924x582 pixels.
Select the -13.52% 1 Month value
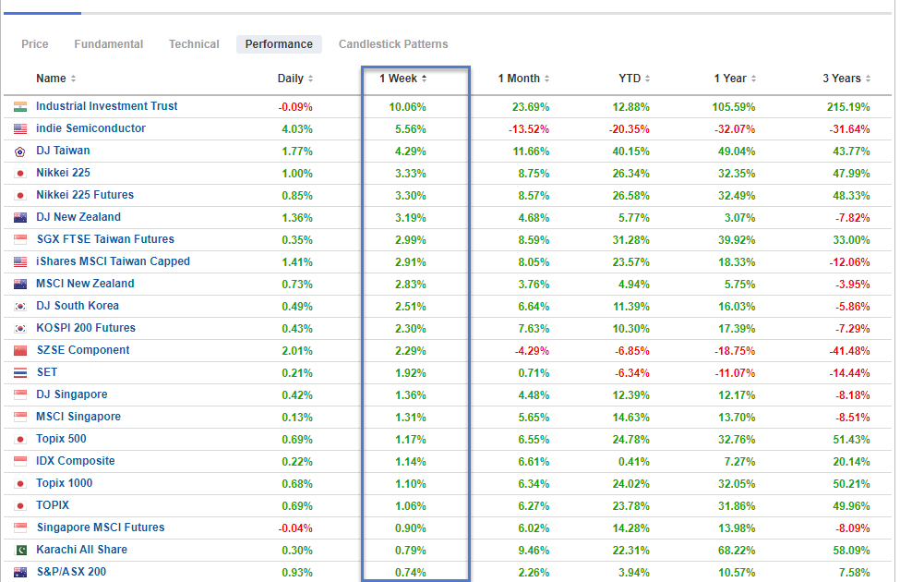pos(529,129)
